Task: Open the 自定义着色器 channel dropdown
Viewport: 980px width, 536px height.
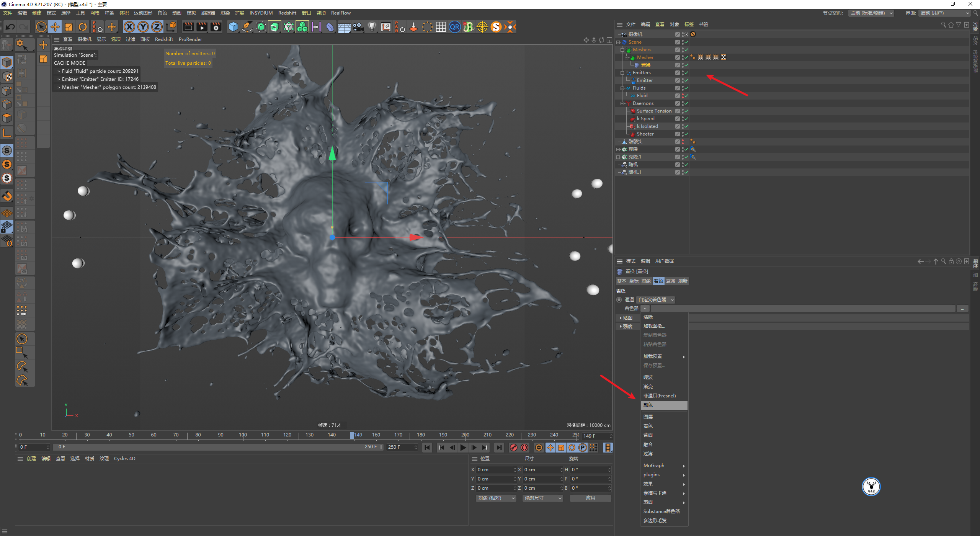Action: (x=656, y=300)
